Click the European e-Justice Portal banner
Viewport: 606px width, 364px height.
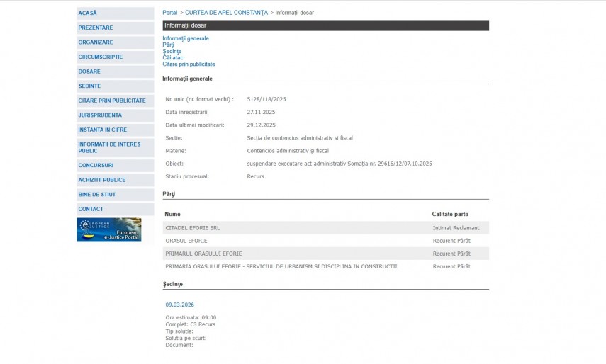point(109,229)
